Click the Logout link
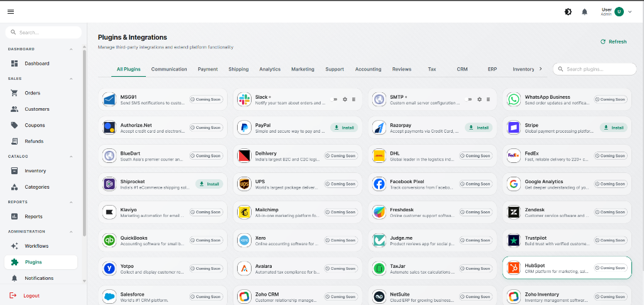This screenshot has height=305, width=644. point(25,296)
